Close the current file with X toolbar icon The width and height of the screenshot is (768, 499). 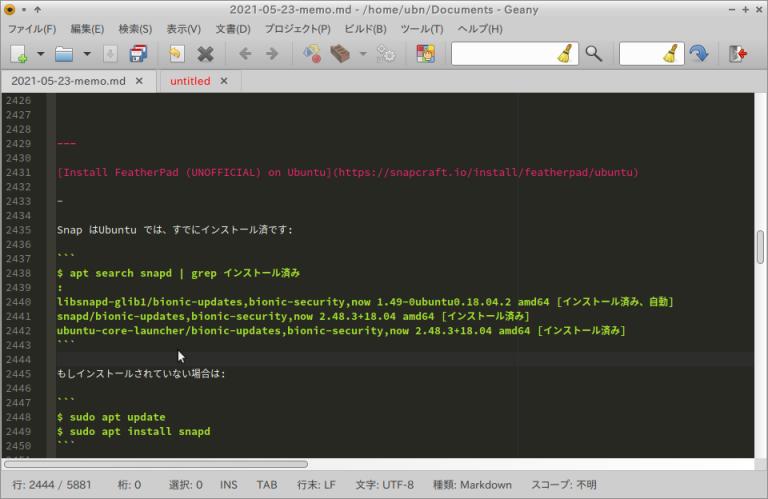point(206,54)
